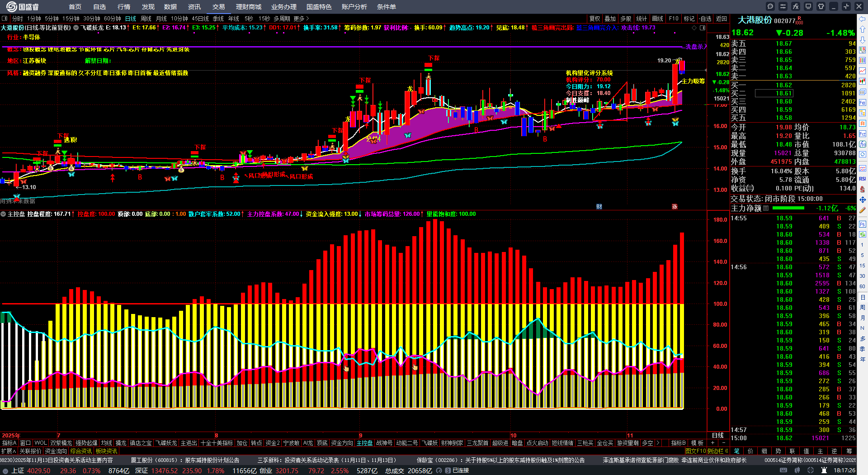This screenshot has height=475, width=868.
Task: Click the 日线 label at time axis end
Action: 718,435
